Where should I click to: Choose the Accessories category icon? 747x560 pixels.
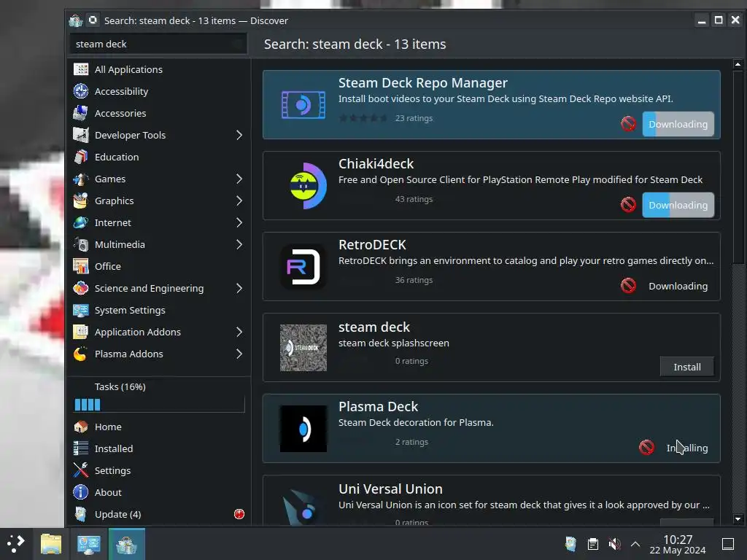pos(80,113)
